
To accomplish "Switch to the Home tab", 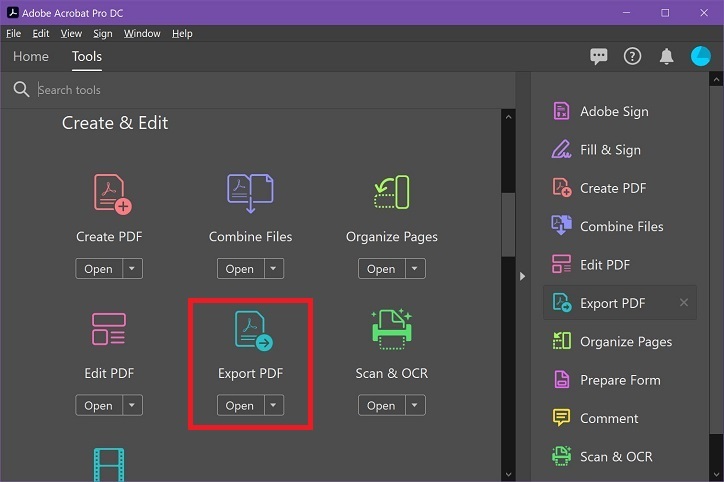I will pyautogui.click(x=30, y=56).
